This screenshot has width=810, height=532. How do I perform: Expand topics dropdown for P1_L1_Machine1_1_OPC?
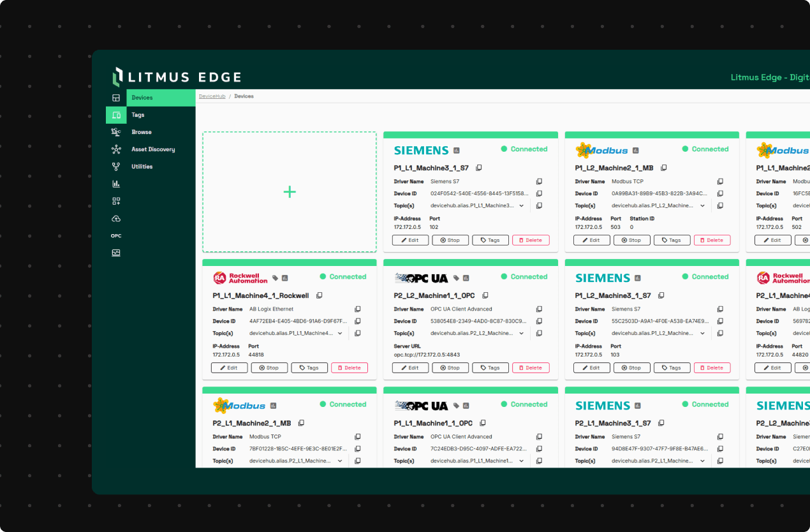click(x=522, y=461)
